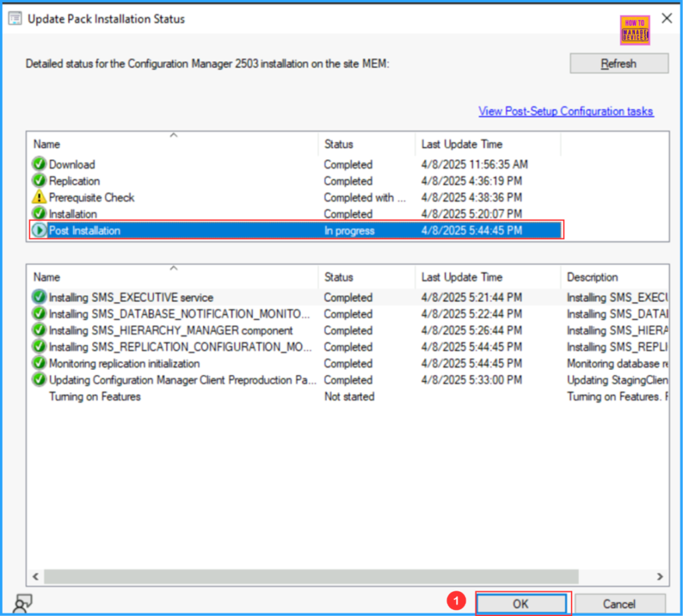683x616 pixels.
Task: Click the check icon beside Updating Configuration Manager Client
Action: click(x=39, y=380)
